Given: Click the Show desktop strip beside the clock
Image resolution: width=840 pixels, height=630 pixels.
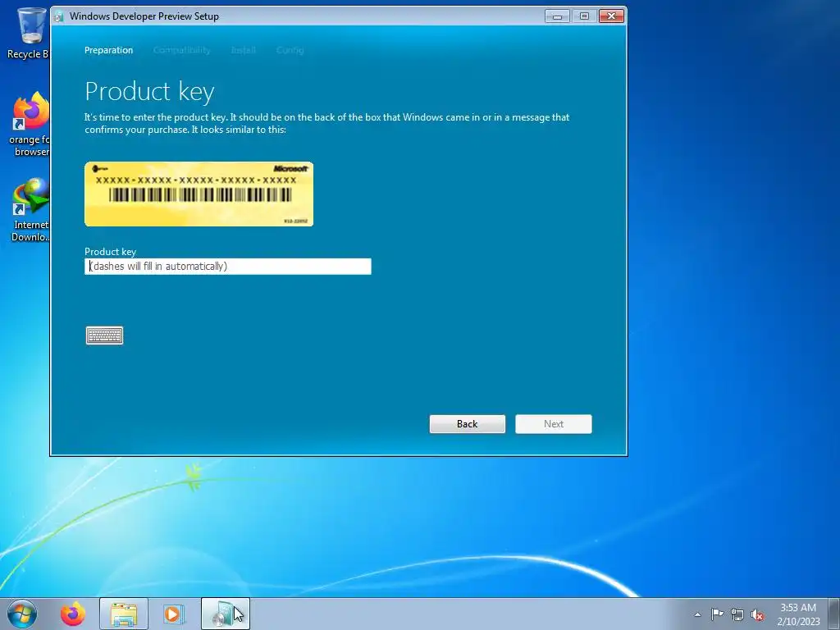Looking at the screenshot, I should (x=834, y=614).
